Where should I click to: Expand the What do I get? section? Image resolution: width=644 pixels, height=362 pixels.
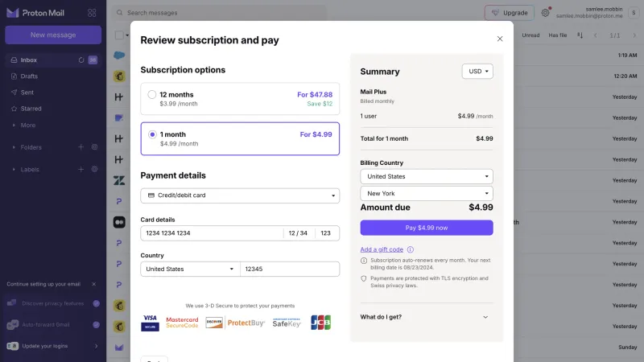[427, 317]
